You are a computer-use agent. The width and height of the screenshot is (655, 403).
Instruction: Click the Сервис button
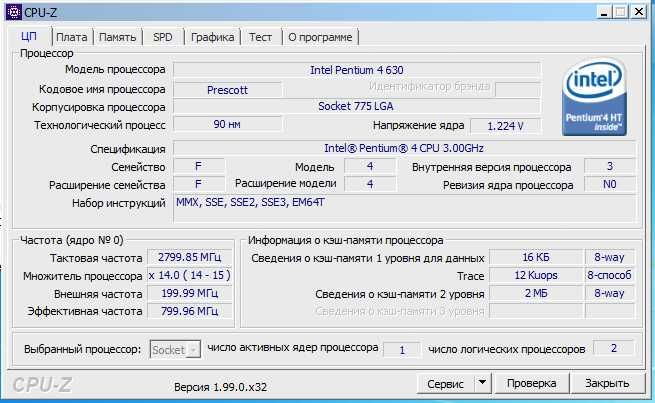click(445, 383)
